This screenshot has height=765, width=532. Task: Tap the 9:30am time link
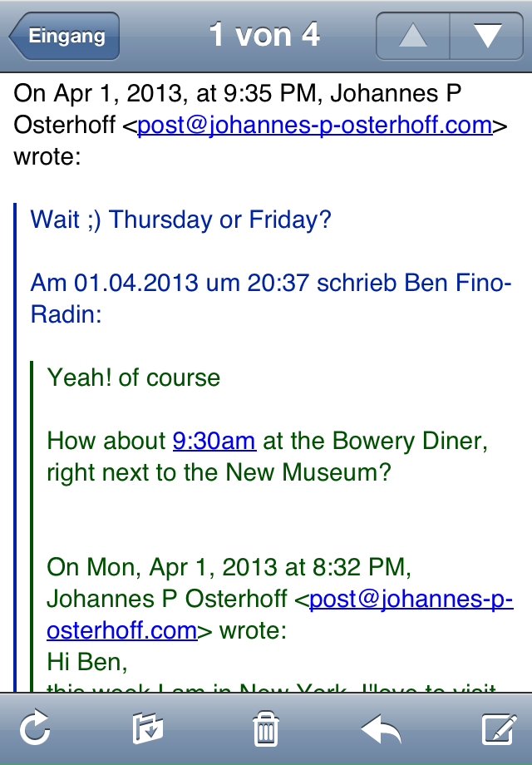(214, 441)
